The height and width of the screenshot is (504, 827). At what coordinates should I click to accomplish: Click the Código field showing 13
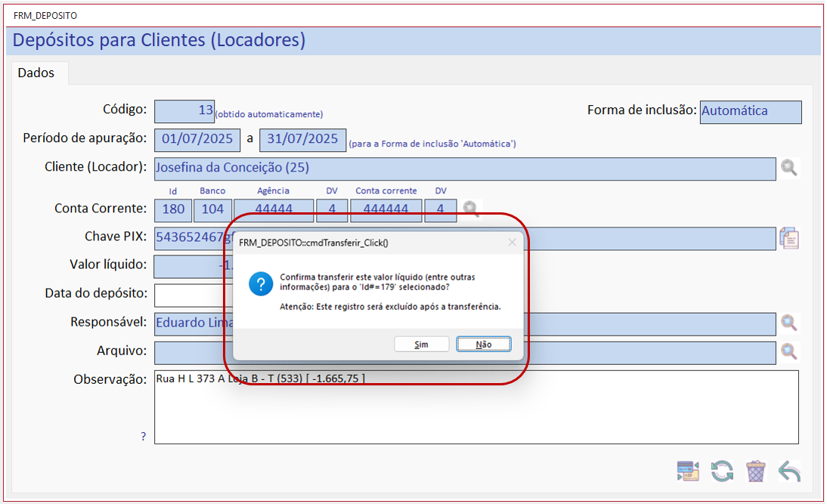pos(184,111)
